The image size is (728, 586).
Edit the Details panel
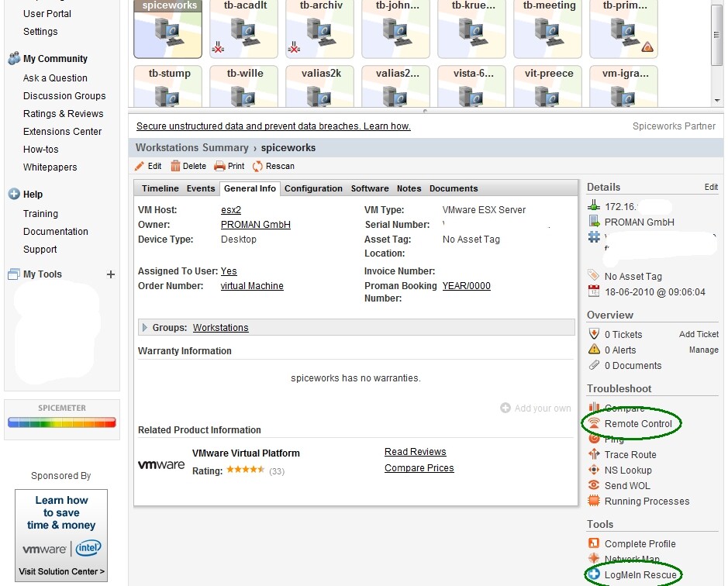pyautogui.click(x=710, y=187)
